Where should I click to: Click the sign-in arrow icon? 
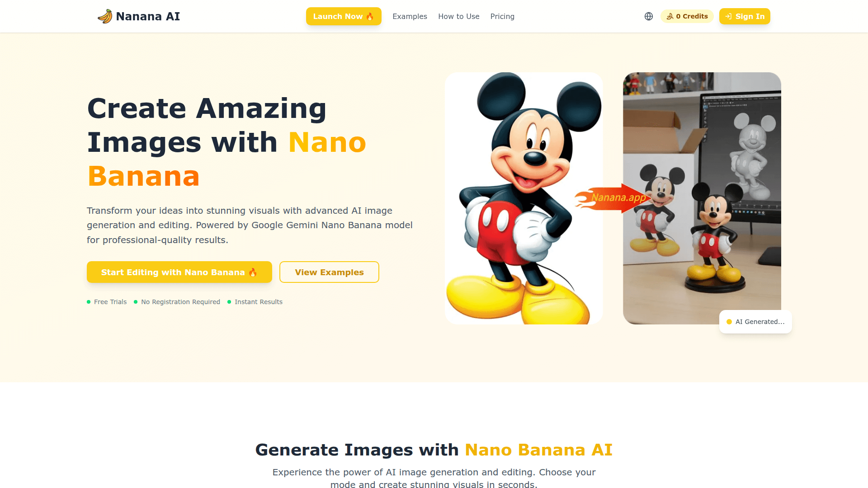pyautogui.click(x=728, y=16)
